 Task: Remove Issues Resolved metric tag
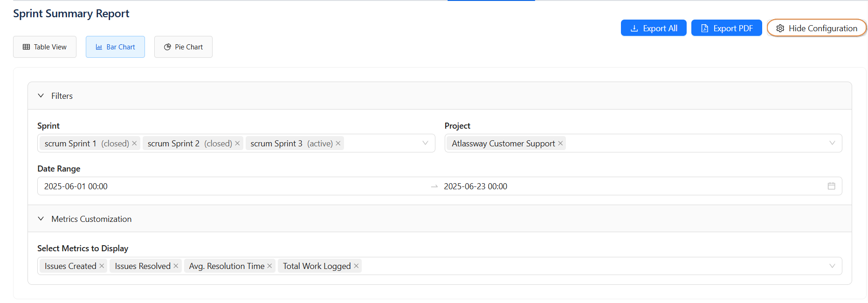(176, 266)
